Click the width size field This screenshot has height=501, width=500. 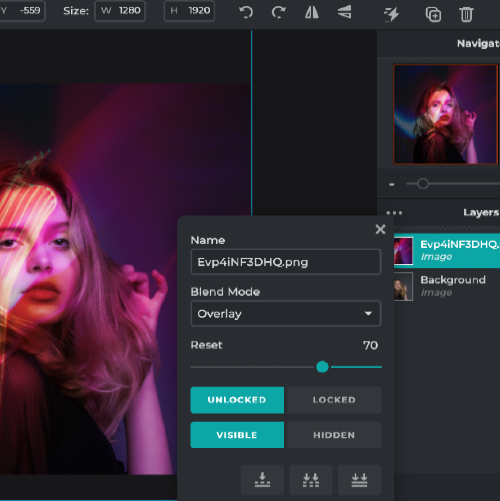[120, 11]
